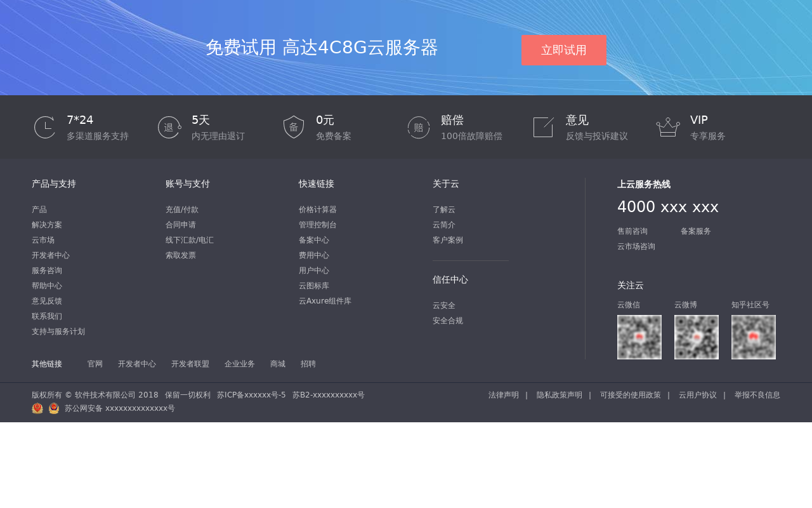Screen dimensions: 812x508
Task: Open the 价格计算器 link
Action: point(317,209)
